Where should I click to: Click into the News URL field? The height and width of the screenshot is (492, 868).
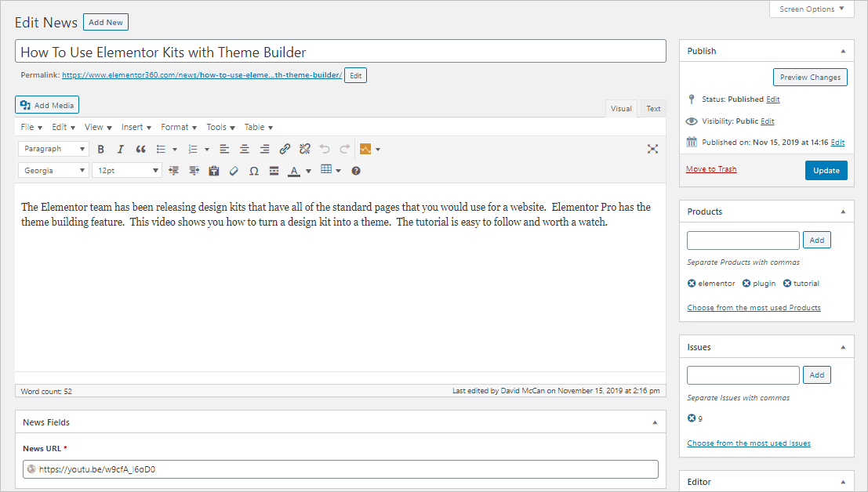pyautogui.click(x=340, y=469)
